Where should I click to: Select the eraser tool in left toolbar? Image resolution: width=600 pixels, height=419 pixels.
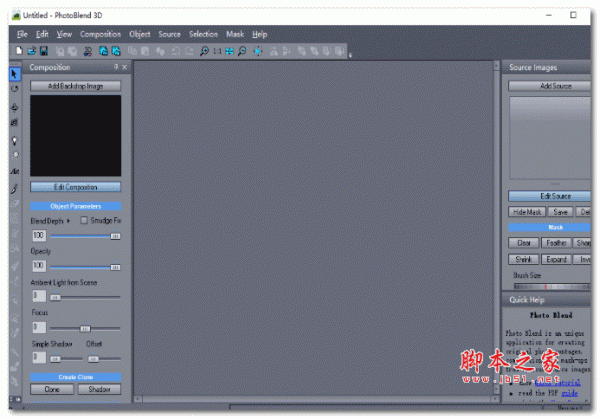[15, 204]
